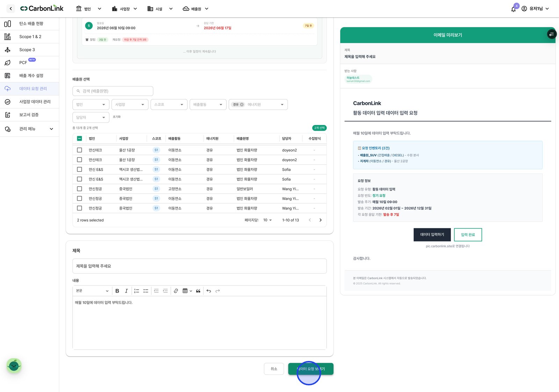Open notifications bell icon

click(x=513, y=9)
